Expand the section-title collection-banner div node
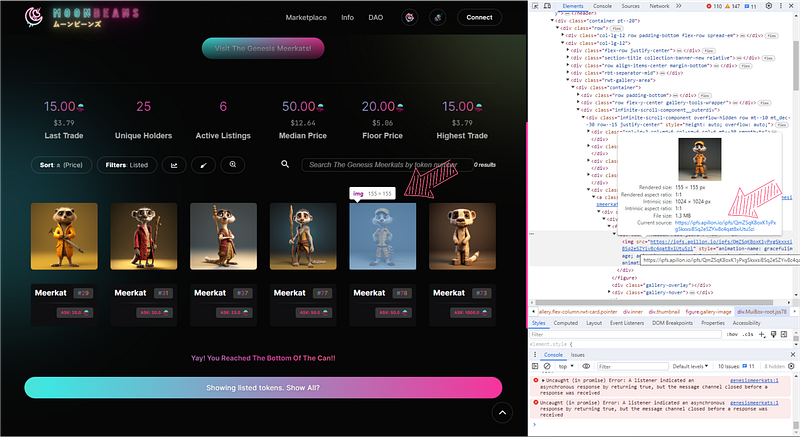Viewport: 800px width, 437px height. (x=568, y=58)
